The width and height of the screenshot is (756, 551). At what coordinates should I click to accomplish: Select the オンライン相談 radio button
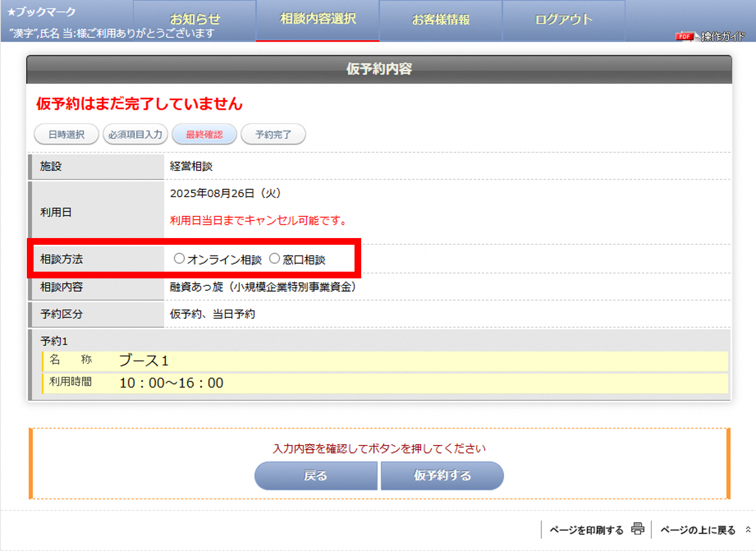(179, 259)
